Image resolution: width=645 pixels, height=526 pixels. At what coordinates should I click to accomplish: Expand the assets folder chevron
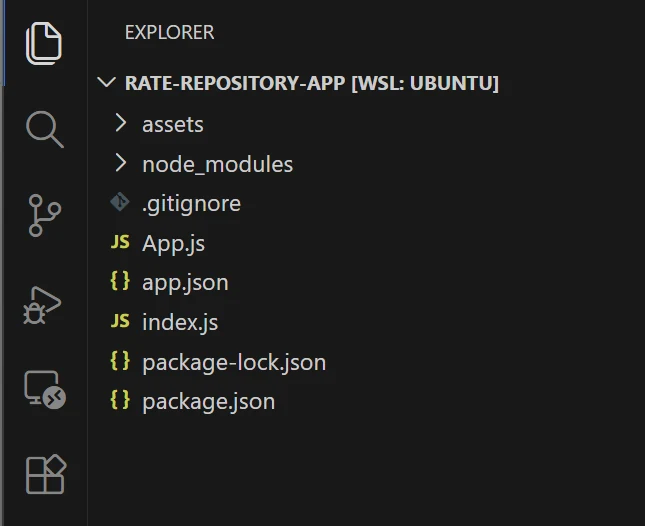click(121, 123)
